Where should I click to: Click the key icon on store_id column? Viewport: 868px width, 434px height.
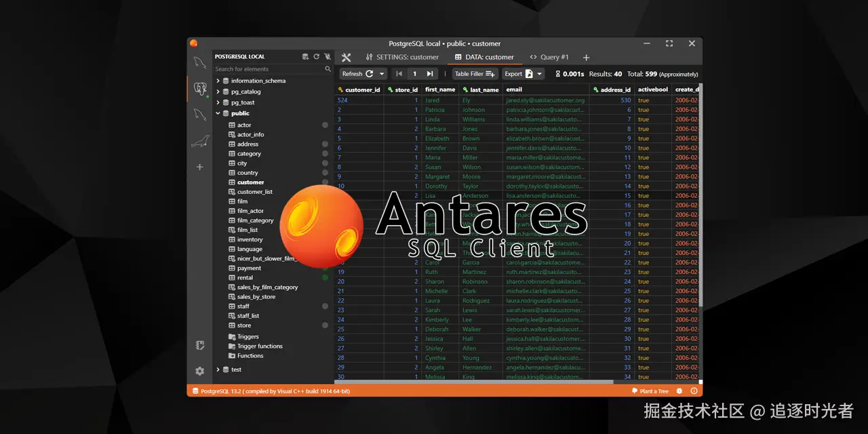pyautogui.click(x=391, y=90)
